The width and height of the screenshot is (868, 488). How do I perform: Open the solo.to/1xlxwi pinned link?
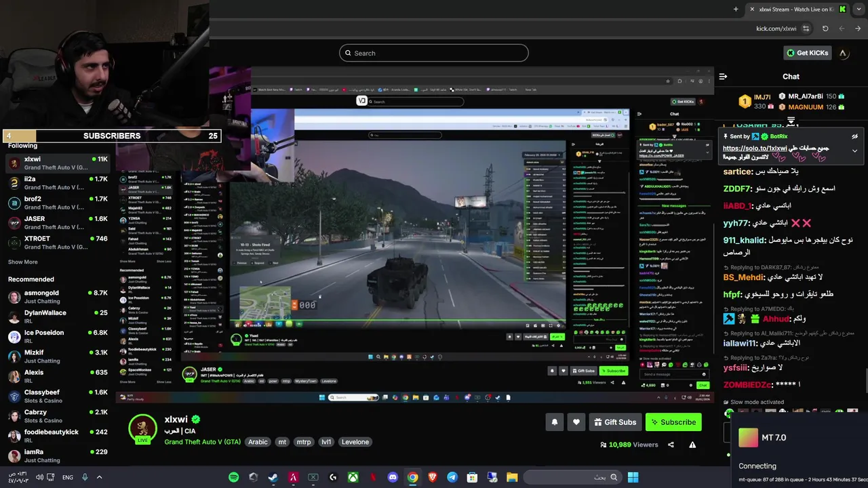pyautogui.click(x=755, y=148)
